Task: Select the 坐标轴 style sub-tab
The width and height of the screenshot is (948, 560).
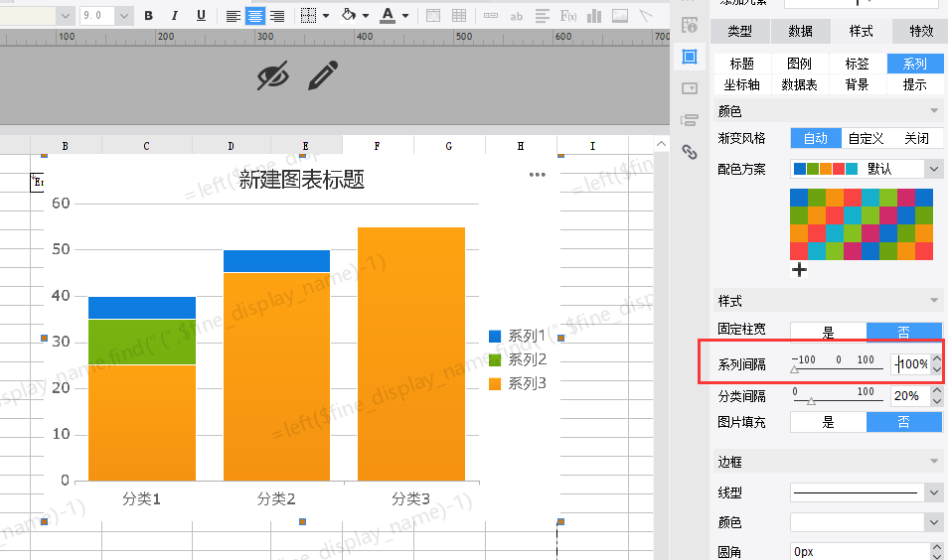Action: pyautogui.click(x=742, y=84)
